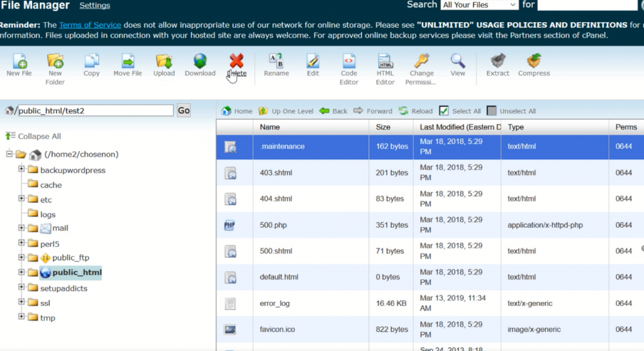Select the Copy tool icon
The width and height of the screenshot is (644, 351).
(x=91, y=61)
